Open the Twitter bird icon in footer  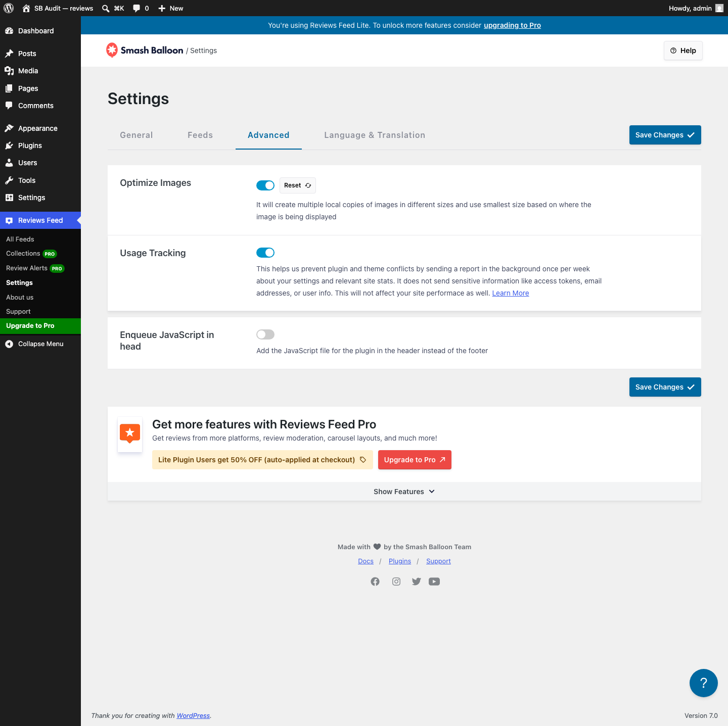tap(417, 582)
